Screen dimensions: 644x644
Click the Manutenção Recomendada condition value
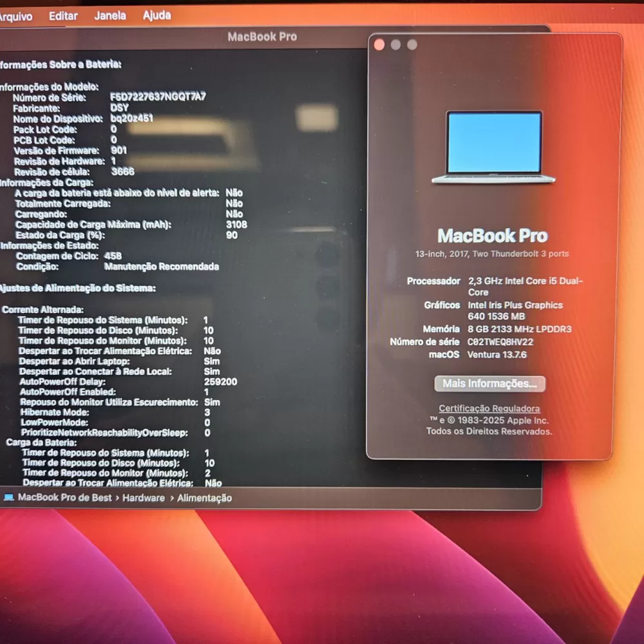(162, 267)
